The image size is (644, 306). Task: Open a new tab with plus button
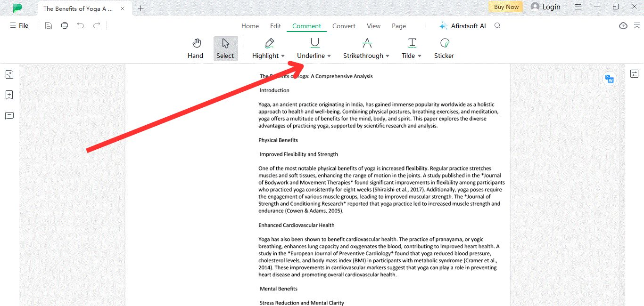140,8
